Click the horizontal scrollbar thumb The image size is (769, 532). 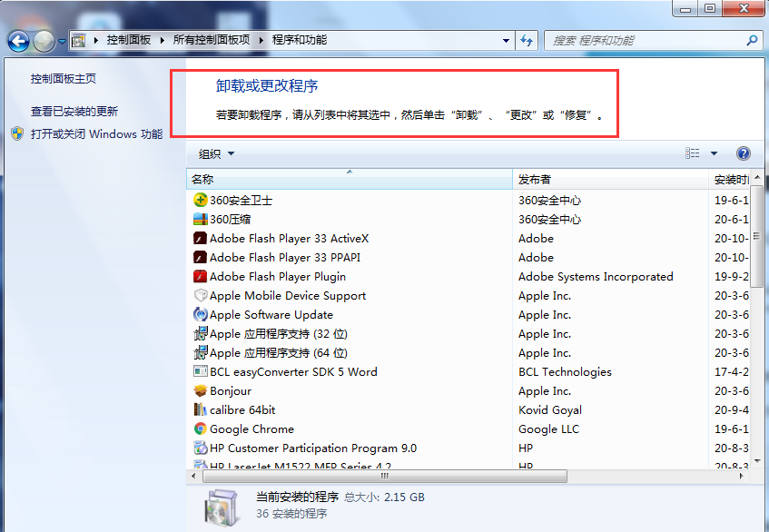tap(383, 476)
